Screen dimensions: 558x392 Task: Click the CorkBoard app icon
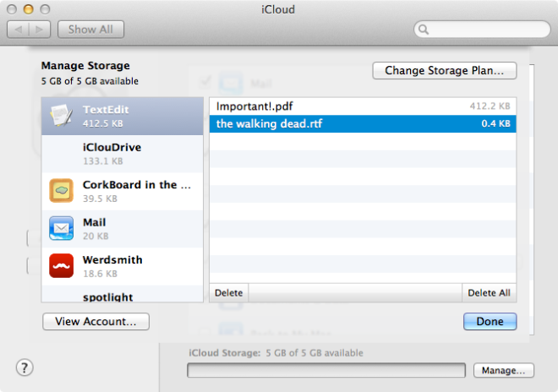61,190
